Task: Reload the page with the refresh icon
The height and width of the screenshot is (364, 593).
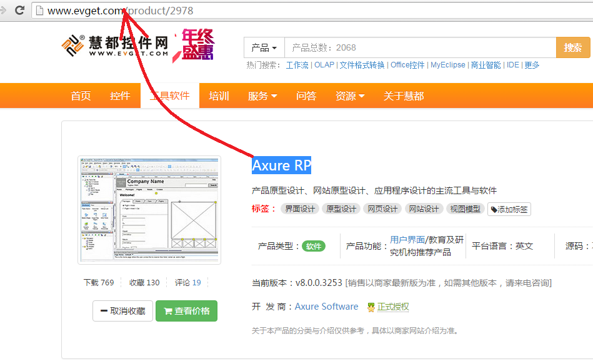Action: tap(19, 10)
